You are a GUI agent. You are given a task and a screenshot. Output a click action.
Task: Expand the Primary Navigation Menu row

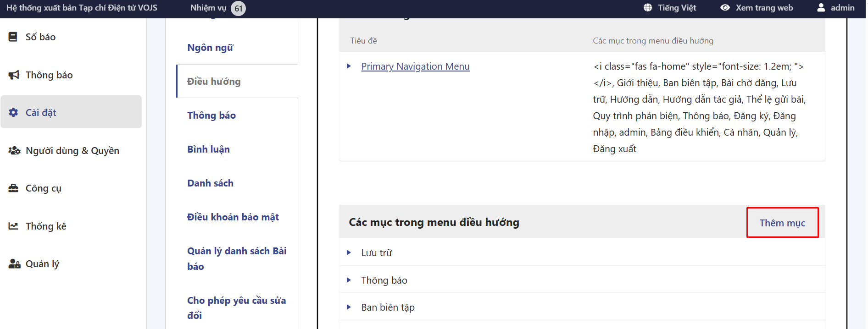tap(349, 66)
